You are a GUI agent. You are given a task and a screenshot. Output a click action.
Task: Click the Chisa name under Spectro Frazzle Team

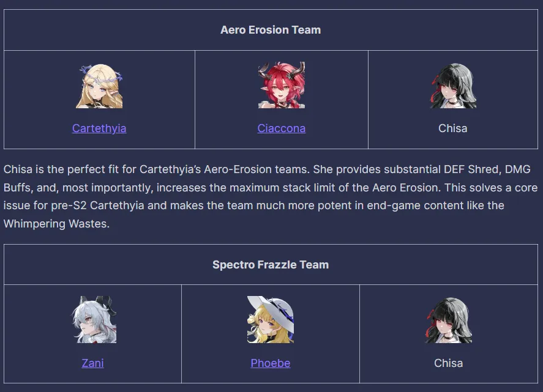click(449, 363)
